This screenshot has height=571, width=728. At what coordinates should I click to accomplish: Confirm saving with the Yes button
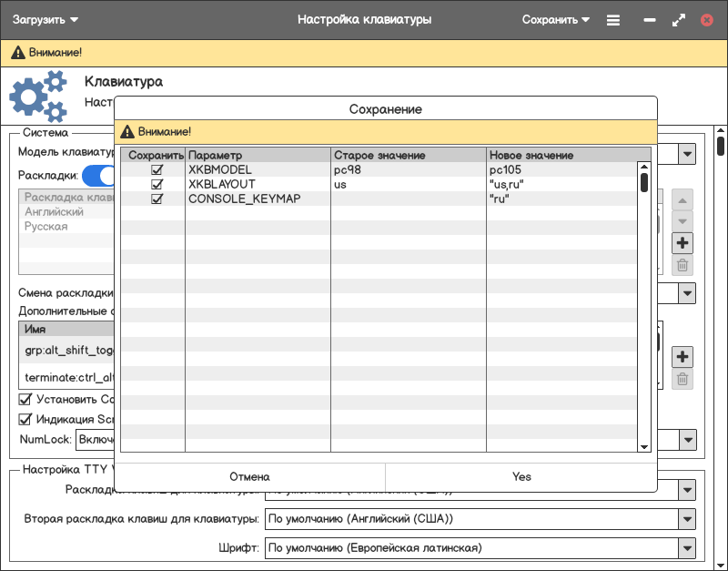(x=521, y=476)
